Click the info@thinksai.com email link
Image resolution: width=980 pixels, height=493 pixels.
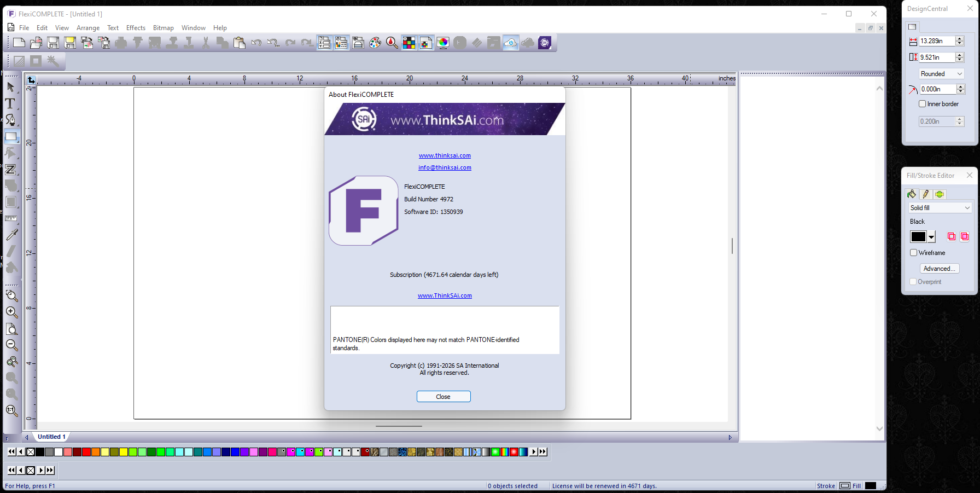coord(445,167)
